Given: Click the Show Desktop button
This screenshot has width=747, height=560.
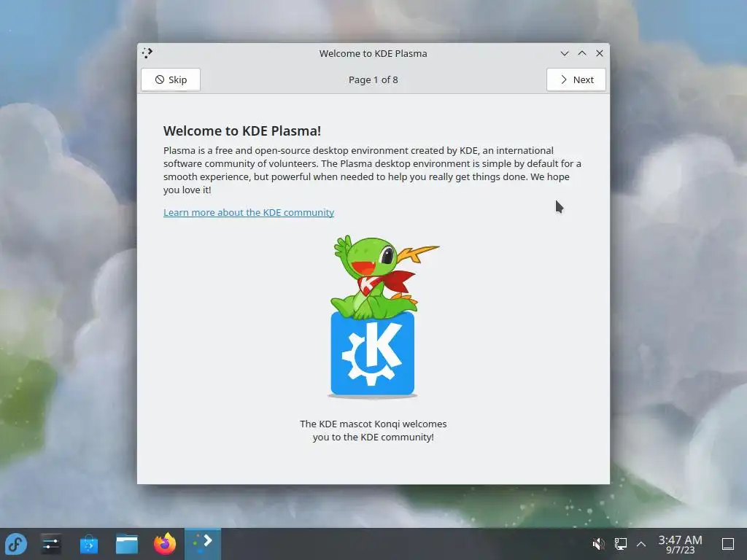Looking at the screenshot, I should tap(728, 544).
